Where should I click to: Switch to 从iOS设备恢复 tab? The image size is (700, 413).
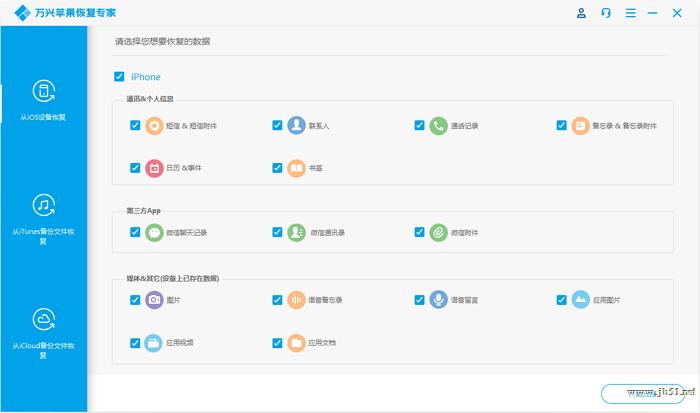pyautogui.click(x=43, y=100)
